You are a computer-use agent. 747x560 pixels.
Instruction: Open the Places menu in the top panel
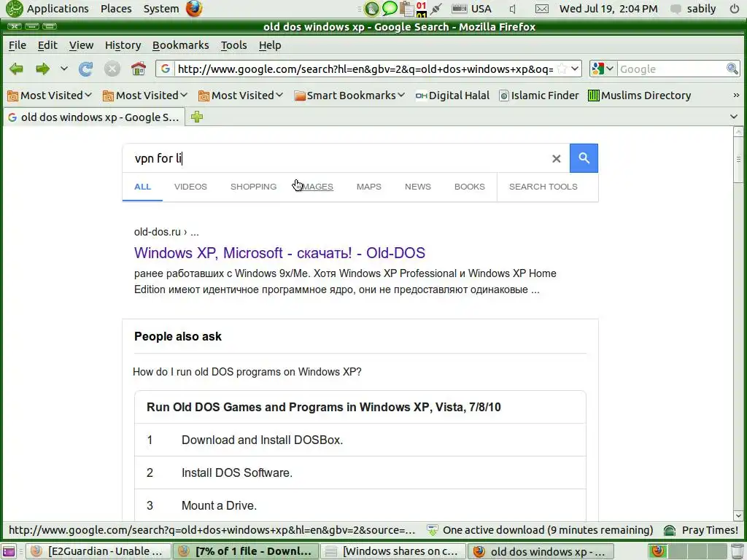[x=116, y=9]
